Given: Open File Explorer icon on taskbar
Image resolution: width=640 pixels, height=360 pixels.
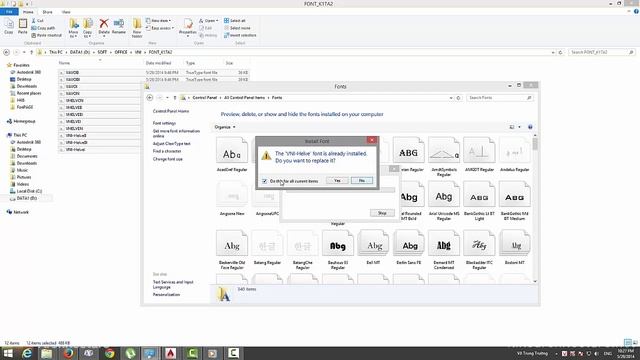Looking at the screenshot, I should [47, 353].
